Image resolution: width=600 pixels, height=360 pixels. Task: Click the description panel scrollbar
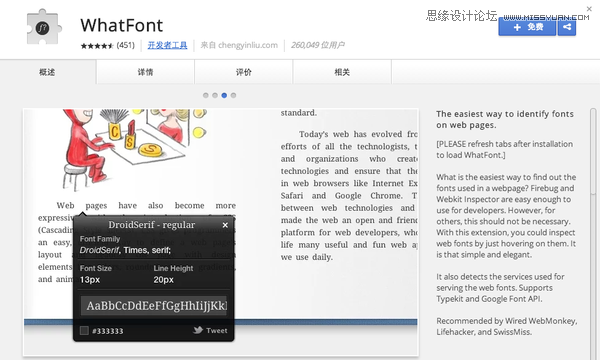[x=593, y=233]
